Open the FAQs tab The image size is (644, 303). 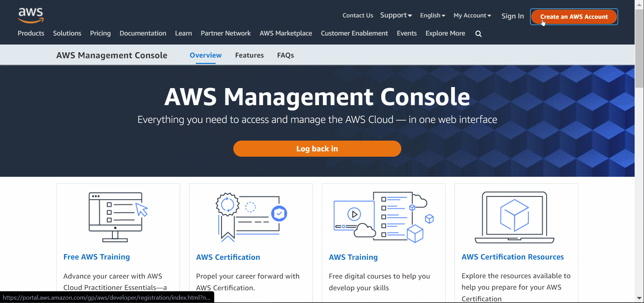[x=285, y=55]
